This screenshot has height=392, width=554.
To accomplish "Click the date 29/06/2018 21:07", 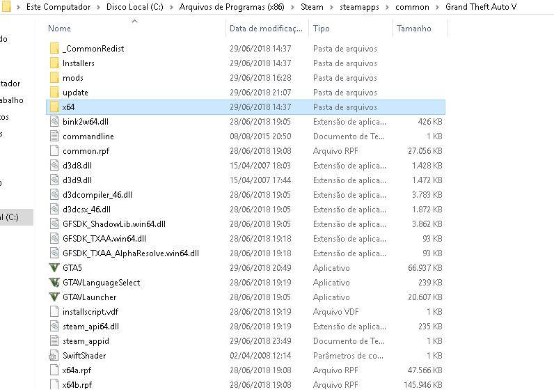I will coord(260,93).
